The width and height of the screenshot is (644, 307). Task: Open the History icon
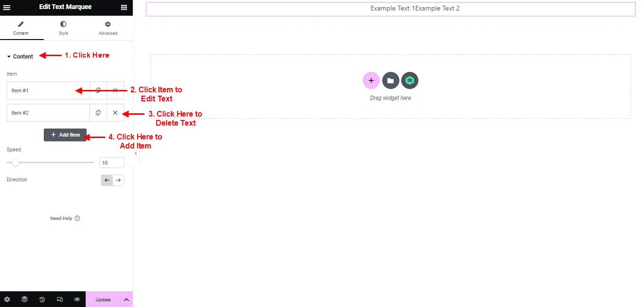coord(42,299)
